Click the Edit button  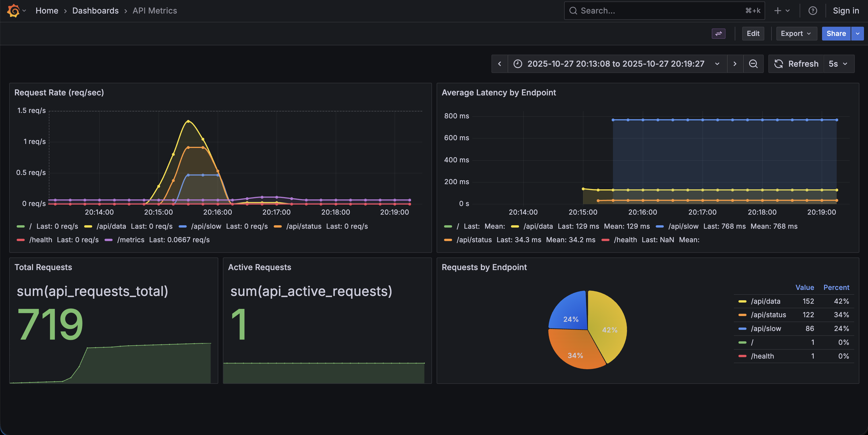[x=753, y=34]
